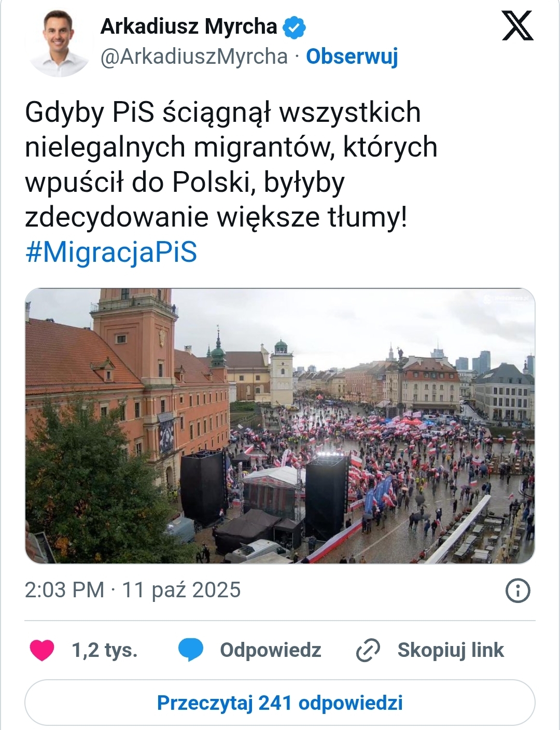
Task: Toggle follow by clicking Obserwuj
Action: click(x=353, y=58)
